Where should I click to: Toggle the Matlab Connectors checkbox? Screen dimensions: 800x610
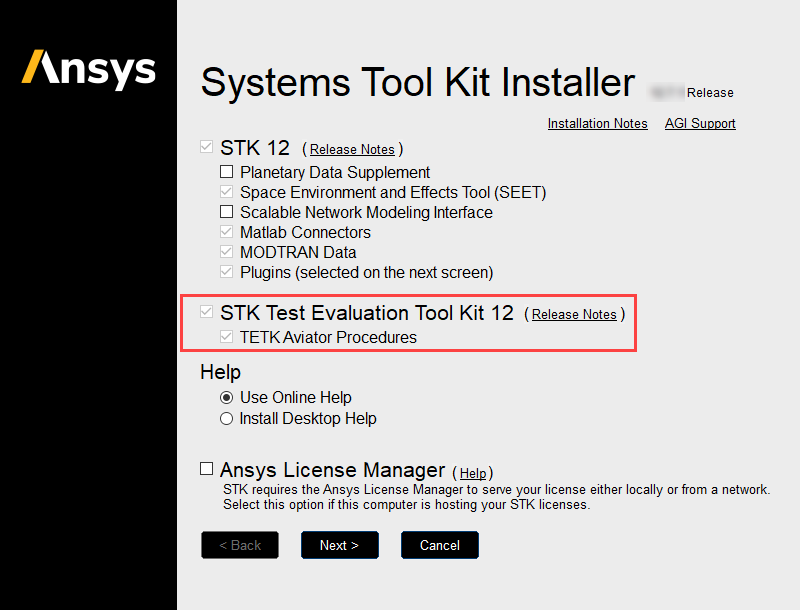227,232
